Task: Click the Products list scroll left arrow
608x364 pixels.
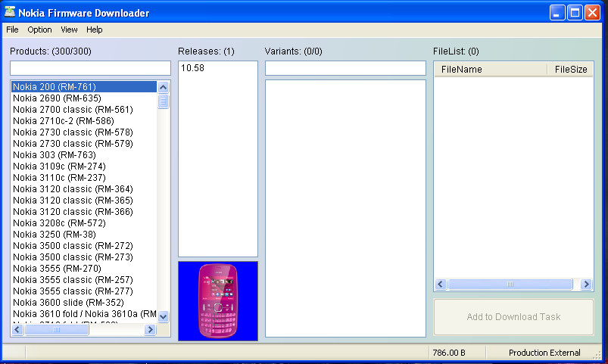Action: [17, 329]
